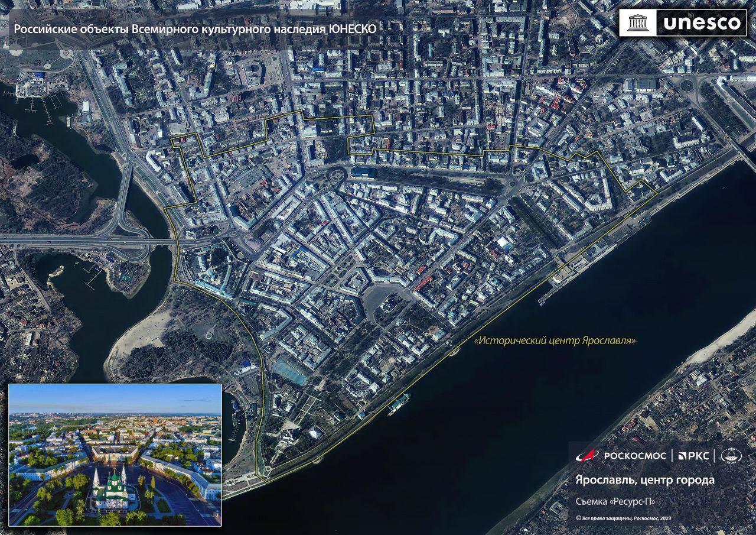Click the title 'Российские объекты Всемирного культурного наследия ЮНЕСКО'

click(x=195, y=28)
